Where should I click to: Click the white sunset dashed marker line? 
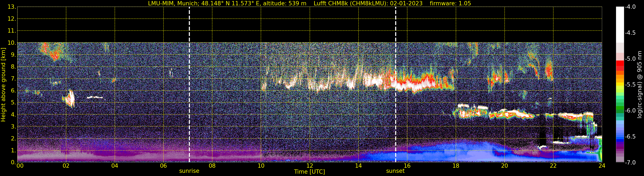click(396, 85)
